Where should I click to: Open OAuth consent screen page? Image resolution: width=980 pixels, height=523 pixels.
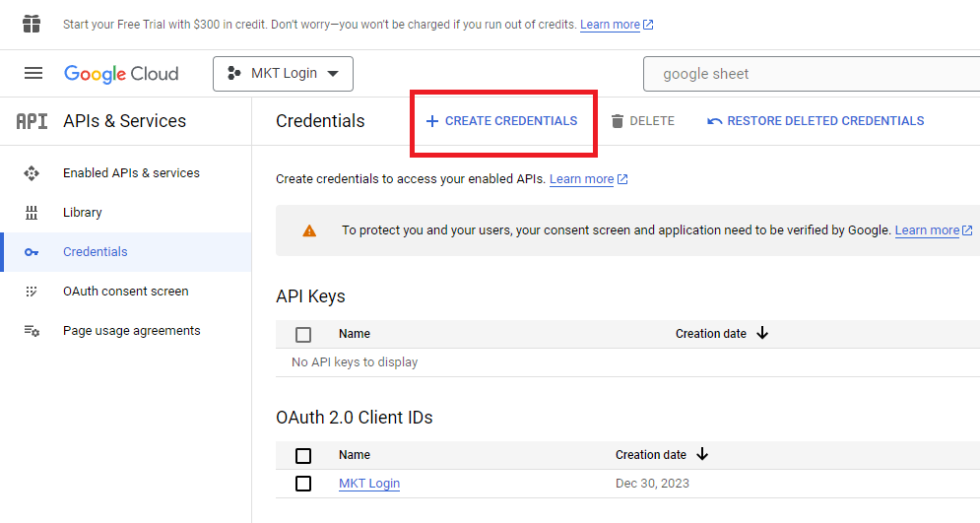(x=126, y=292)
